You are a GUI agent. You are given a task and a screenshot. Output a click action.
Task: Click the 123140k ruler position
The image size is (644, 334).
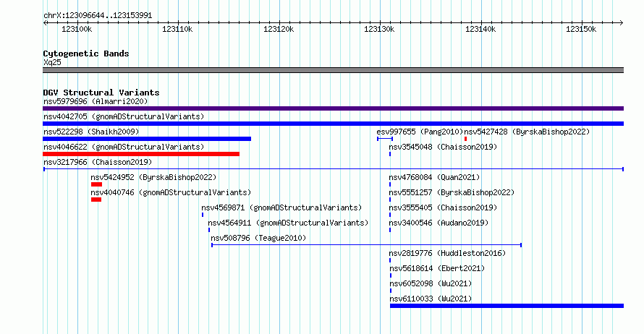480,29
